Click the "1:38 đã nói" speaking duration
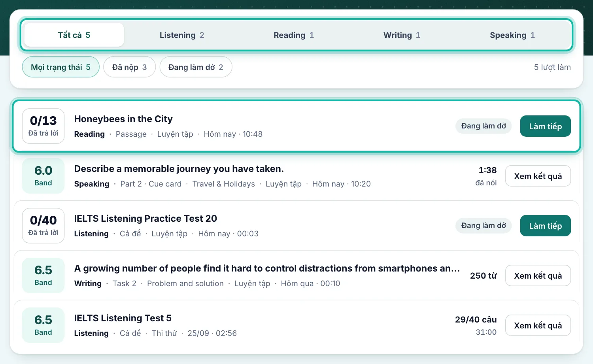593x364 pixels. point(486,176)
